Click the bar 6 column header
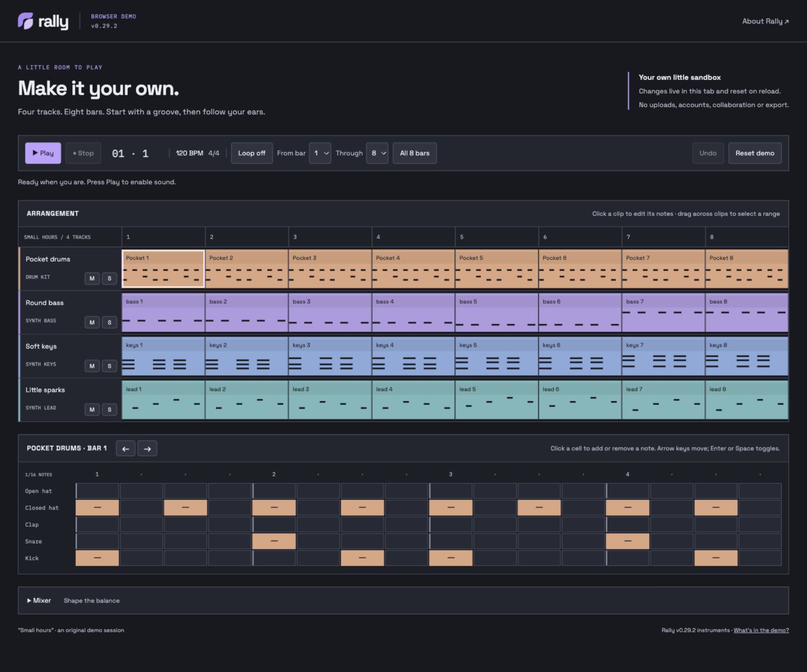Image resolution: width=807 pixels, height=672 pixels. pos(580,237)
